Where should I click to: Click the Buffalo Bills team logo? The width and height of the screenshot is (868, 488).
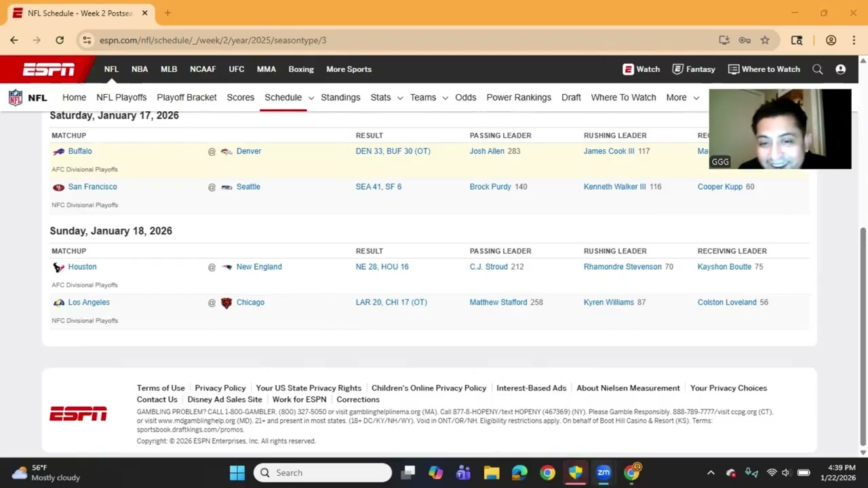(59, 151)
